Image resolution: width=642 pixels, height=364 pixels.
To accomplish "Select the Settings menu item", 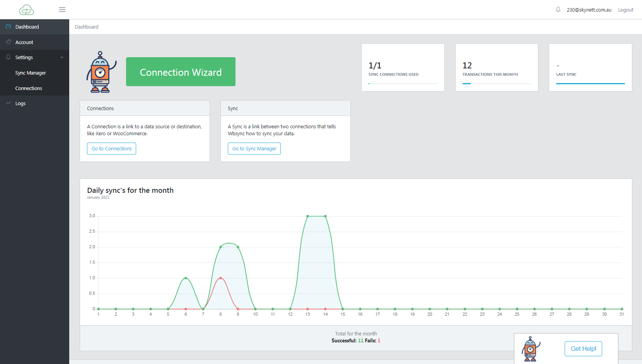I will (x=34, y=57).
